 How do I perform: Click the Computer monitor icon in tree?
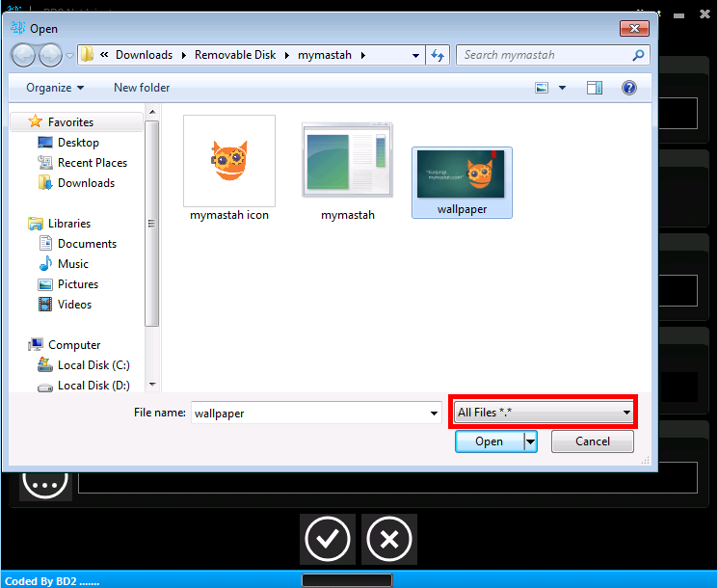coord(36,344)
